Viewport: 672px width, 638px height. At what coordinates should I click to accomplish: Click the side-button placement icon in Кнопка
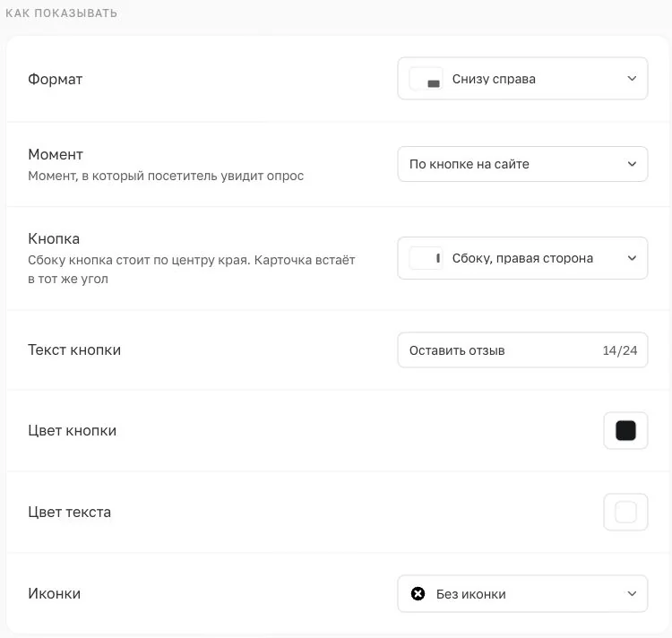(426, 258)
